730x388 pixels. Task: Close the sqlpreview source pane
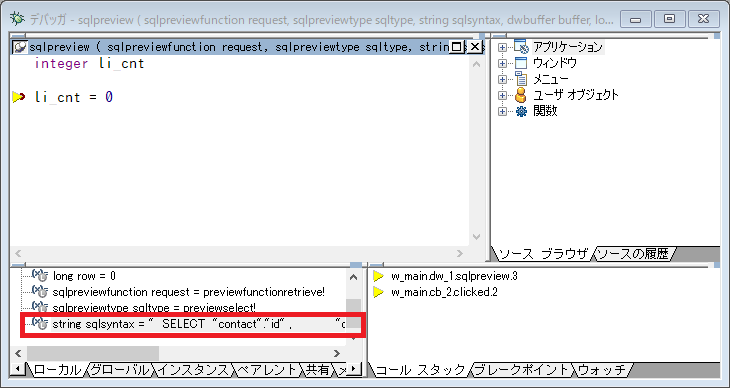pyautogui.click(x=474, y=47)
